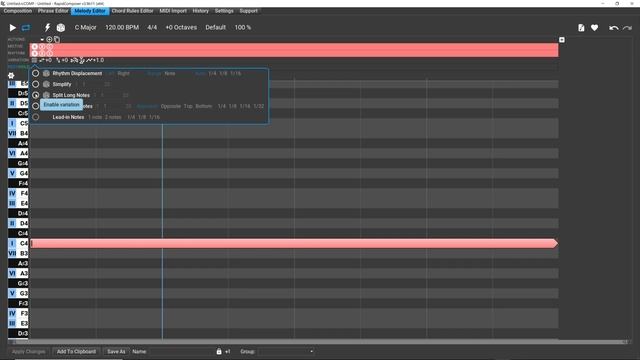Open the History tab
This screenshot has width=640, height=360.
(200, 11)
